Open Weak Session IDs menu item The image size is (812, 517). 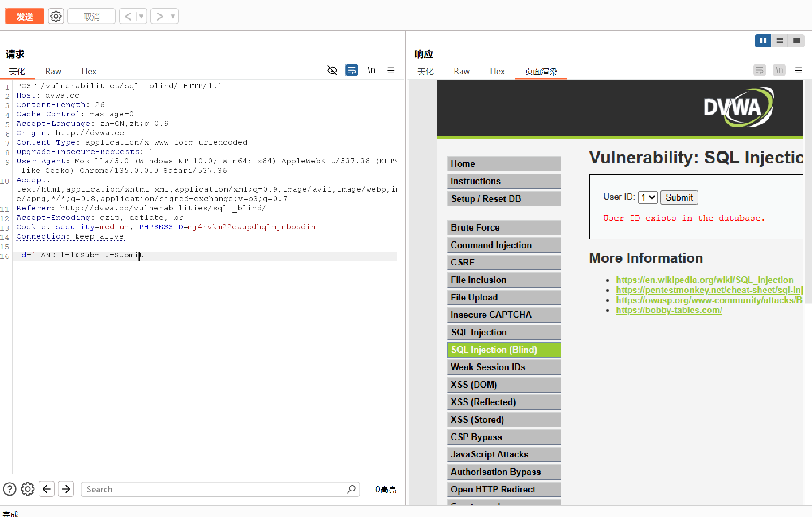(504, 367)
